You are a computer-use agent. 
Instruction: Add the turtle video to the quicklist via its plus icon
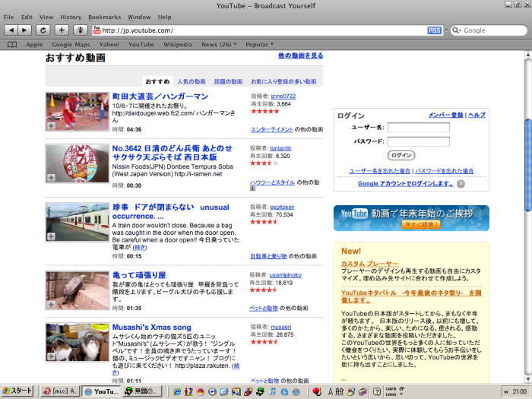51,305
